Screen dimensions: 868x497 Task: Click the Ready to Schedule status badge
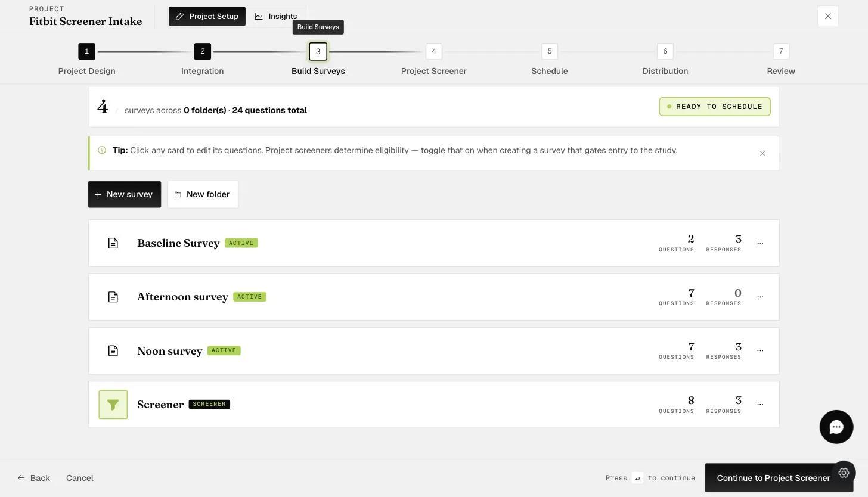click(x=715, y=107)
